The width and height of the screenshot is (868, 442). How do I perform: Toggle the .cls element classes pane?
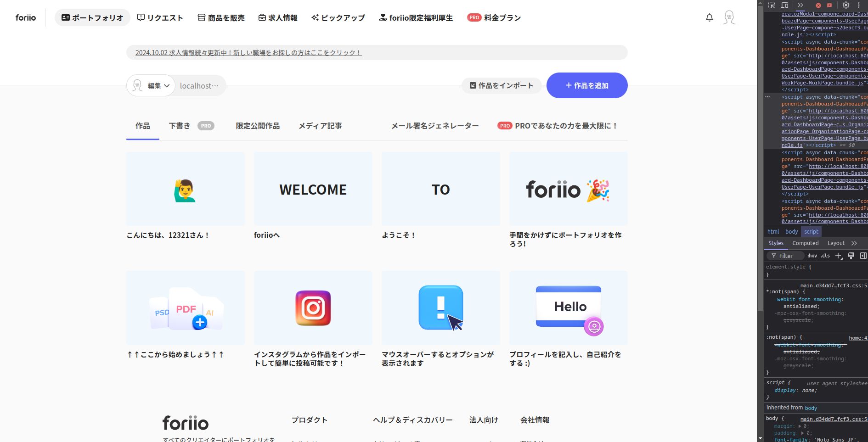(825, 256)
